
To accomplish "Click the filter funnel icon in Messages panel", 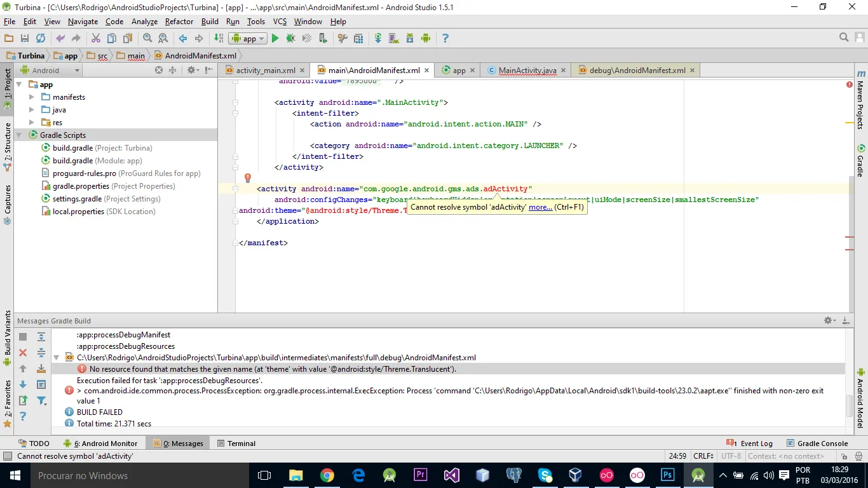I will pyautogui.click(x=41, y=401).
